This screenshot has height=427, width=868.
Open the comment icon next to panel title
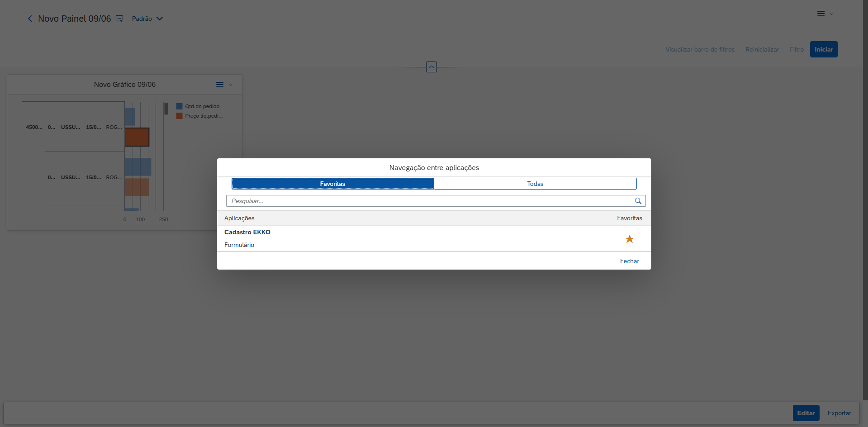tap(119, 19)
